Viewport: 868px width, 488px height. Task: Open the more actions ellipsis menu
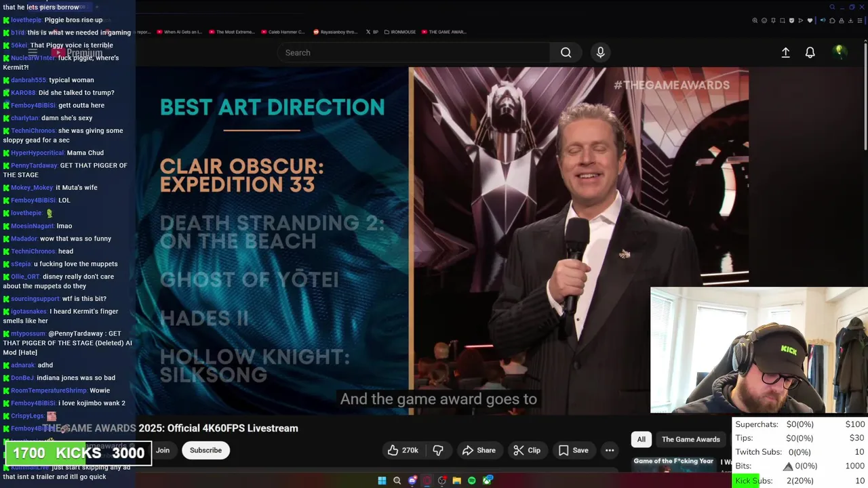(610, 450)
